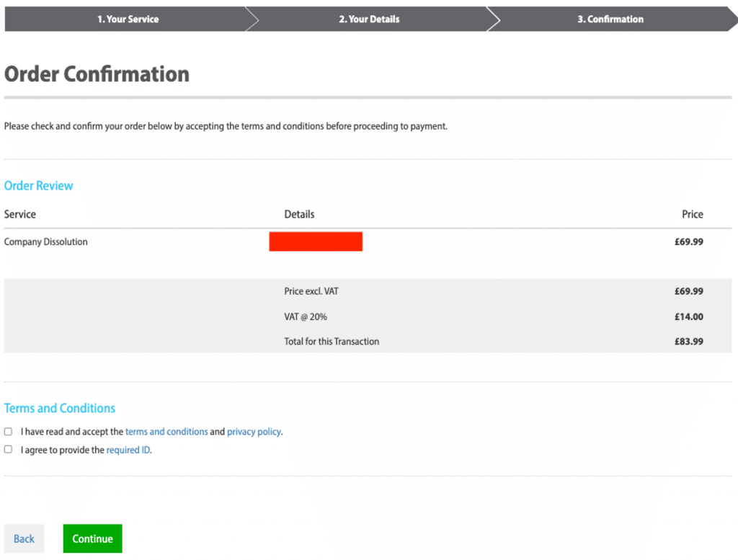This screenshot has width=738, height=560.
Task: Go to step 1. Your Service
Action: point(128,19)
